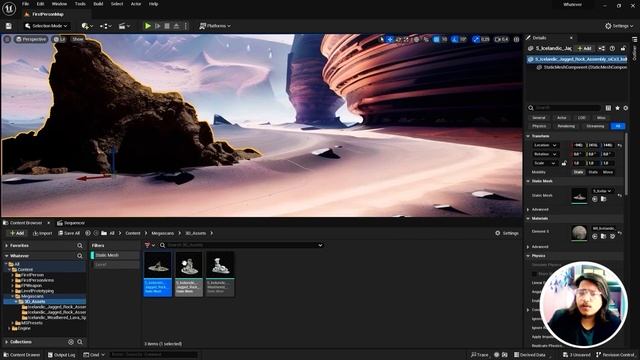The width and height of the screenshot is (640, 360).
Task: Click Save All in the Content Browser
Action: tap(69, 233)
